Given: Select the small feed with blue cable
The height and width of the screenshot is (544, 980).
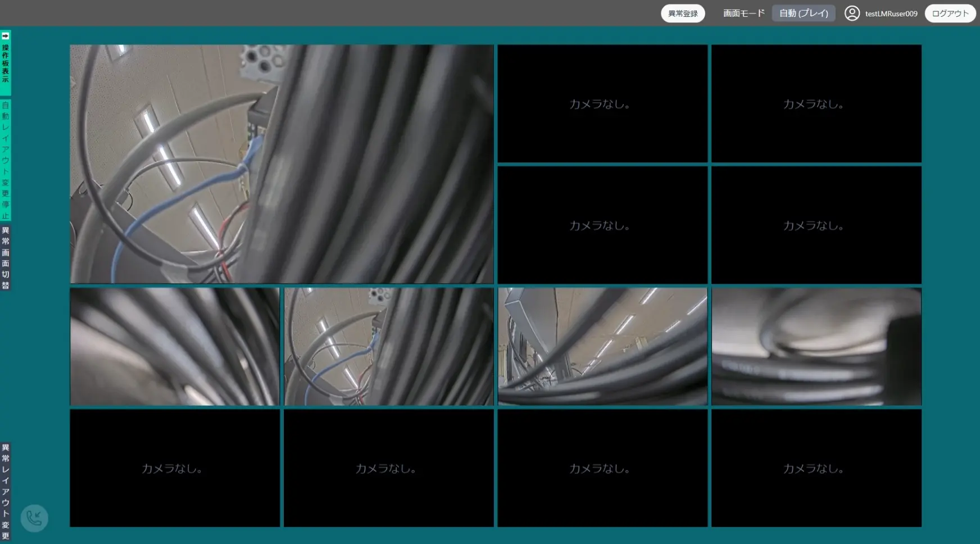Looking at the screenshot, I should pyautogui.click(x=388, y=347).
